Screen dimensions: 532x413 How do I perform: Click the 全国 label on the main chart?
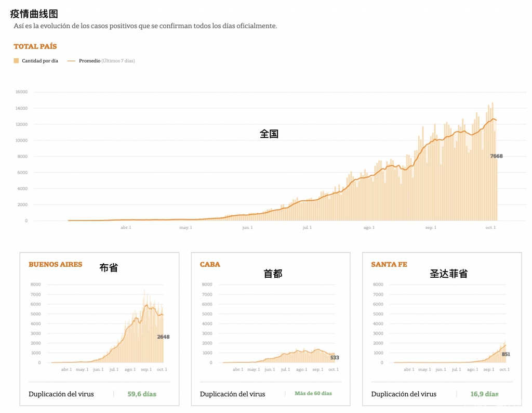pos(269,134)
